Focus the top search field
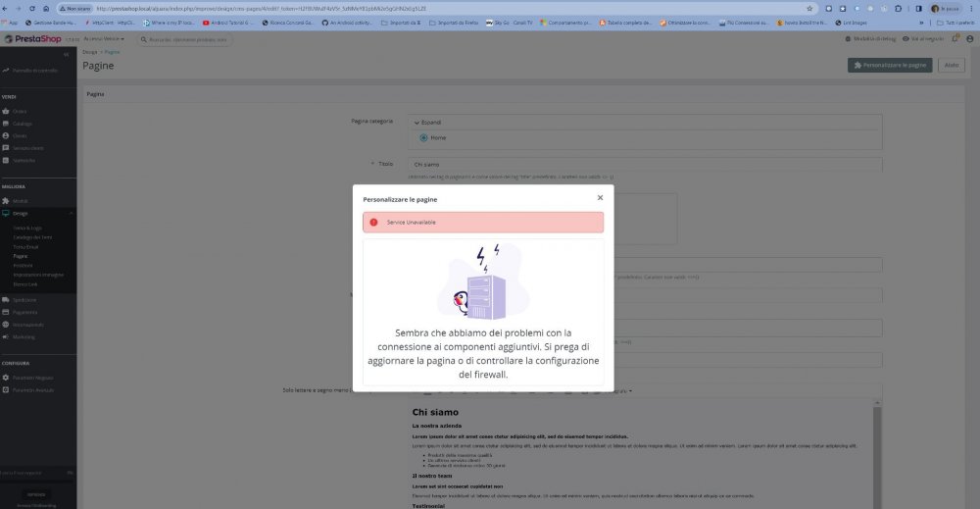 click(184, 39)
